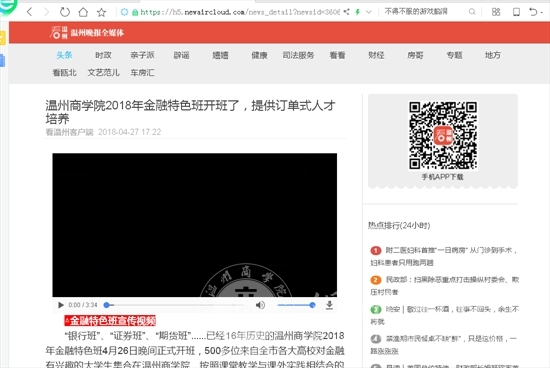Image resolution: width=550 pixels, height=368 pixels.
Task: Go to browser home page icon
Action: 83,12
